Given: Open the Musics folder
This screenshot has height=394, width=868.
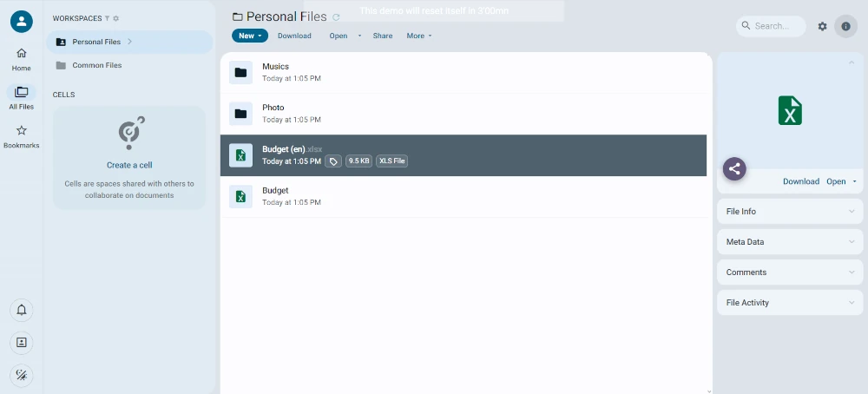Looking at the screenshot, I should pyautogui.click(x=275, y=67).
